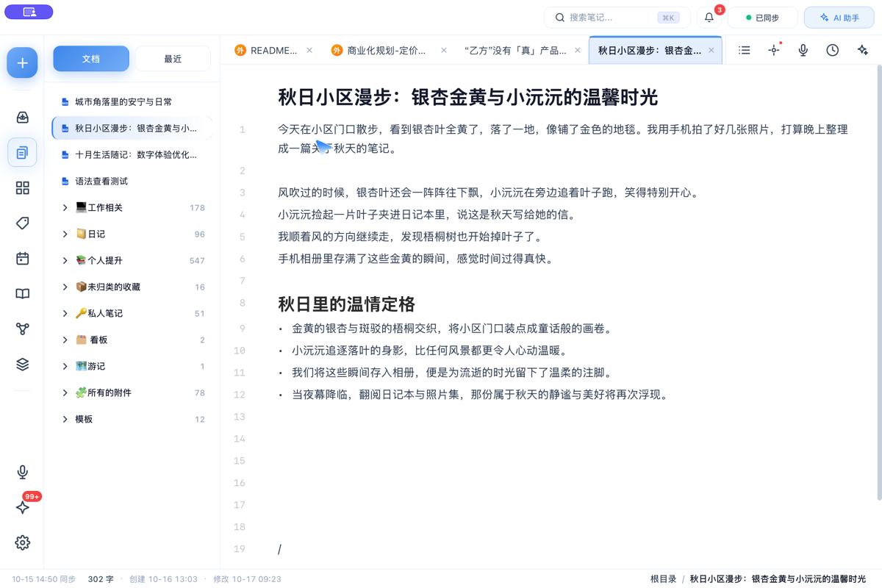The height and width of the screenshot is (588, 882).
Task: Click 修改 10-17 09:23 in status bar
Action: coord(247,579)
